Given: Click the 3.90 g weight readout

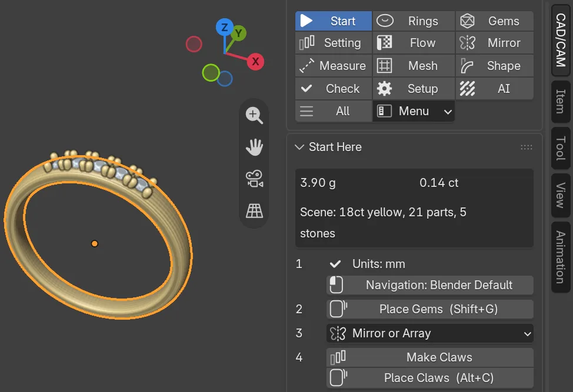Looking at the screenshot, I should pyautogui.click(x=318, y=183).
